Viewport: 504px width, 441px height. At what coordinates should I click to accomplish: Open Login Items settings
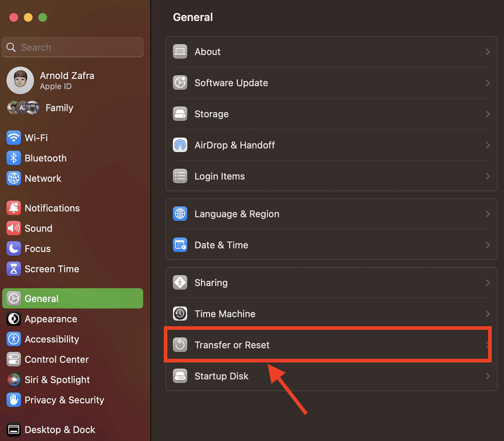pyautogui.click(x=220, y=176)
